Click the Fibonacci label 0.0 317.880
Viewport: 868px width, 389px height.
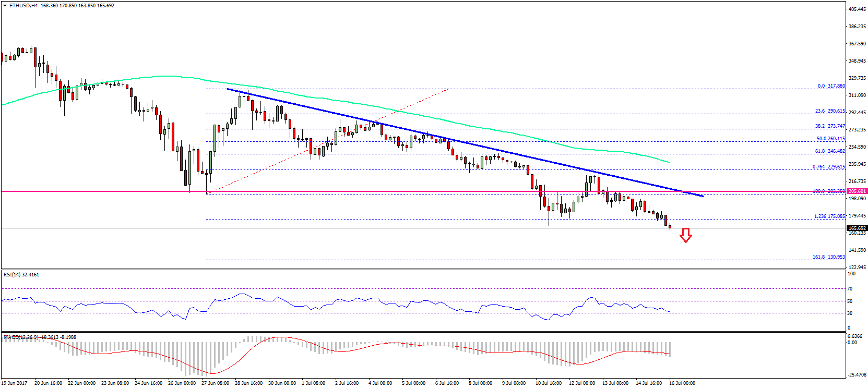point(831,86)
